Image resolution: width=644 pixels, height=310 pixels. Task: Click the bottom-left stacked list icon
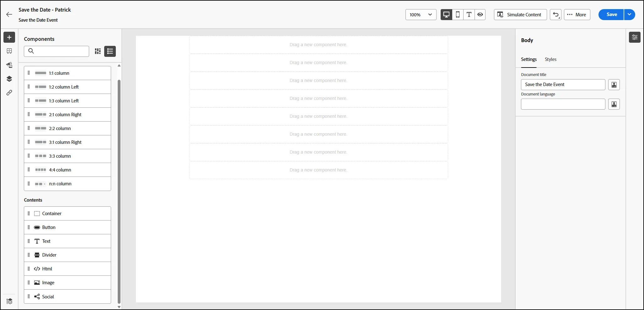9,301
